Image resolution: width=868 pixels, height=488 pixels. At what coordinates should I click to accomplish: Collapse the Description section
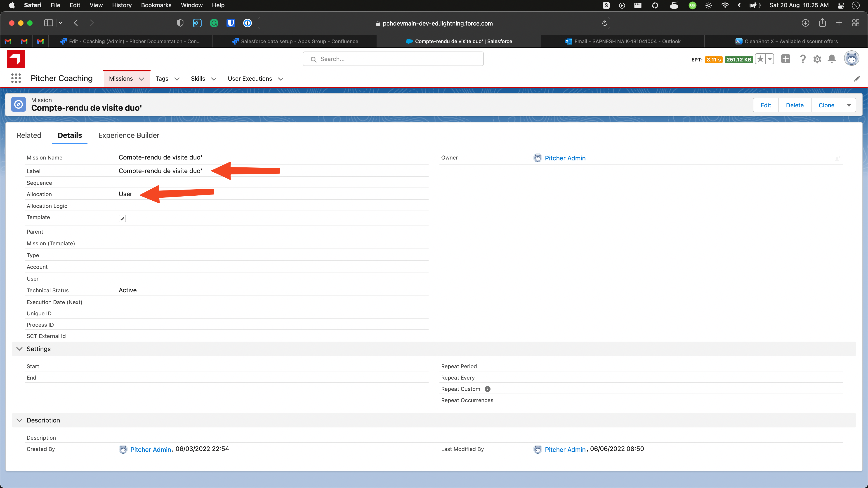19,420
